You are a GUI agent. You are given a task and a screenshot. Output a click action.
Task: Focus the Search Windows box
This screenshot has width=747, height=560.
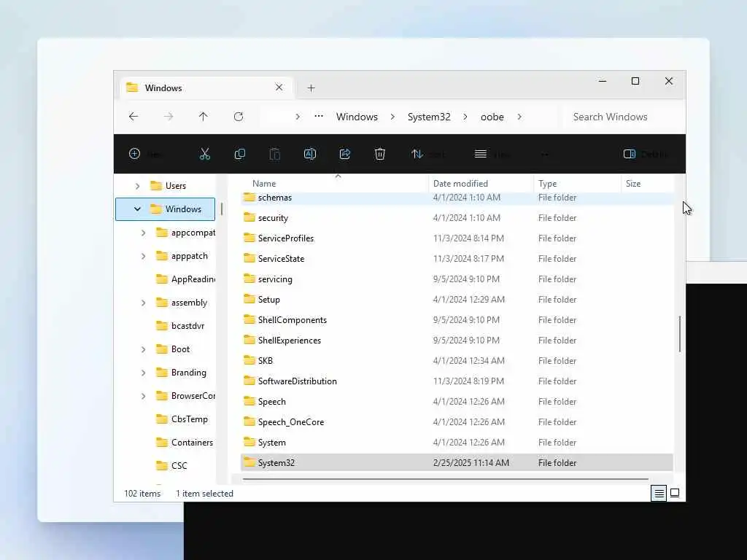click(623, 117)
